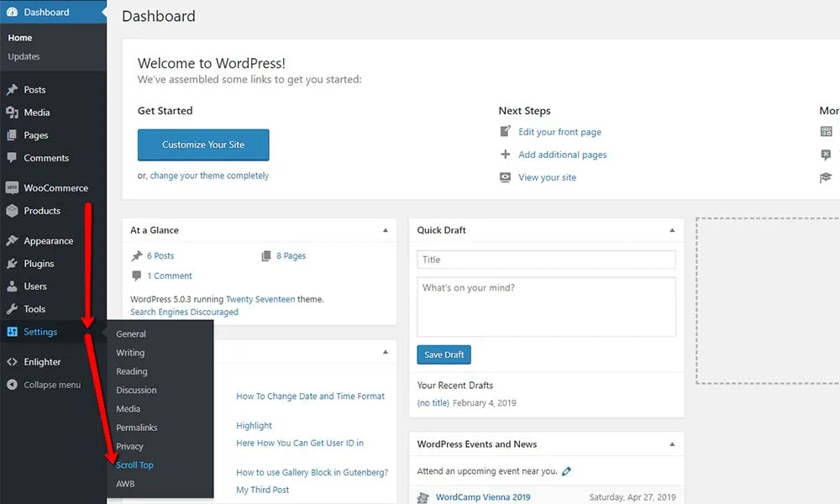This screenshot has width=840, height=504.
Task: Click the Tools wrench icon
Action: [12, 309]
